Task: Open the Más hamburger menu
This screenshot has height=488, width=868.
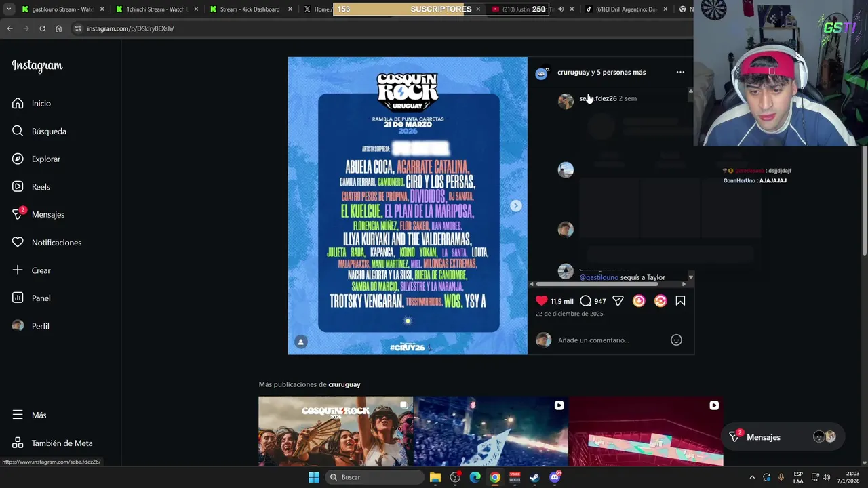Action: click(x=29, y=415)
